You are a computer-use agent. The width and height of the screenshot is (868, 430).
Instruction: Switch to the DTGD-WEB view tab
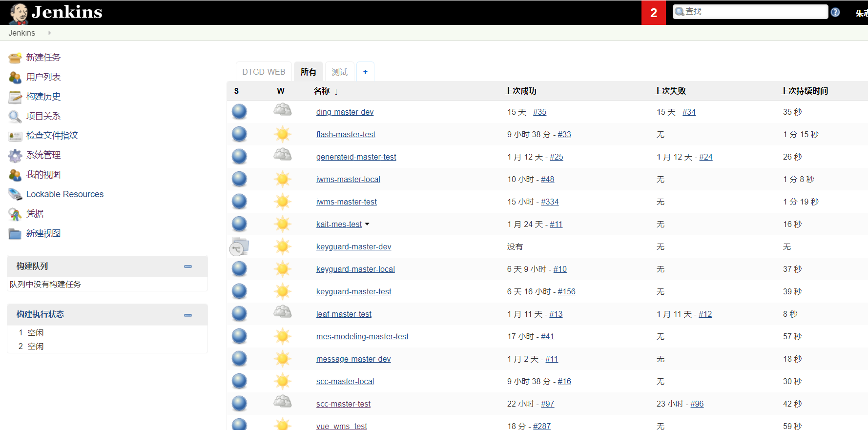click(264, 72)
